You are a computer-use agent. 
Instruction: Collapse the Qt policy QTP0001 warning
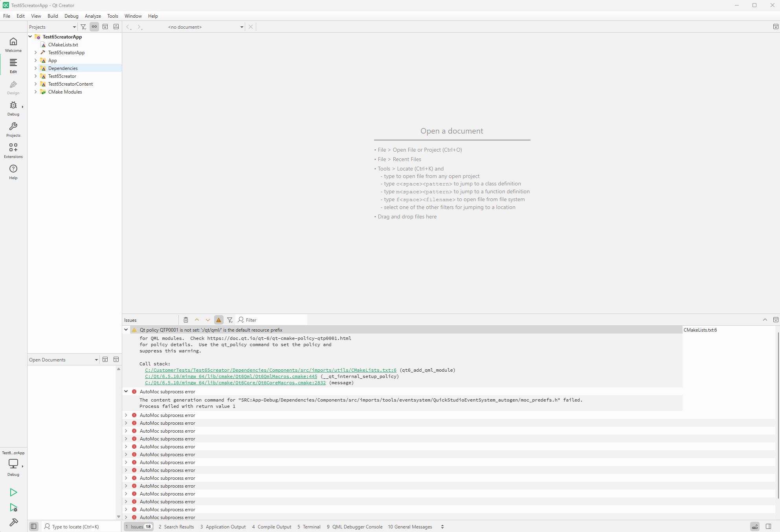click(126, 330)
